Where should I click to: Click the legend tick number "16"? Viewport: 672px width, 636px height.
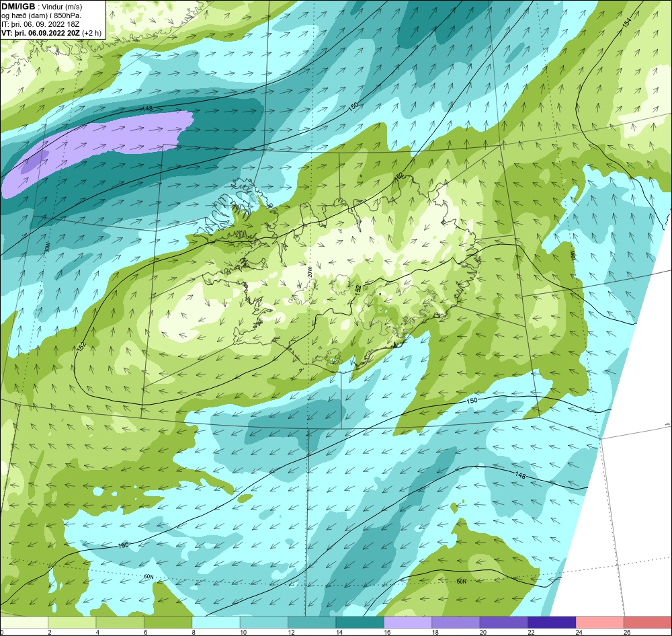[x=387, y=632]
